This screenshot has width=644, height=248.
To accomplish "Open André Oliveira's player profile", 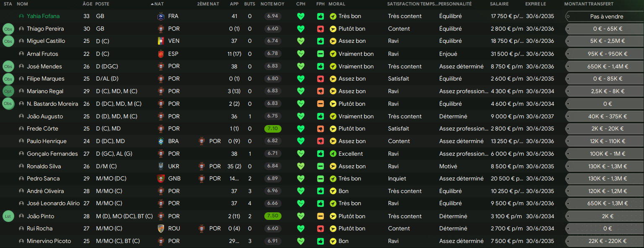I will (45, 191).
